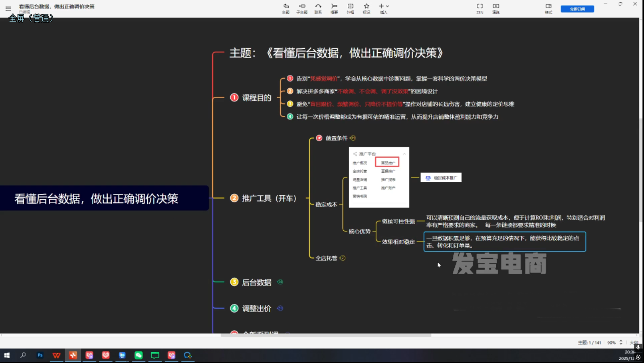Click the vertical canvas scrollbar

642,170
